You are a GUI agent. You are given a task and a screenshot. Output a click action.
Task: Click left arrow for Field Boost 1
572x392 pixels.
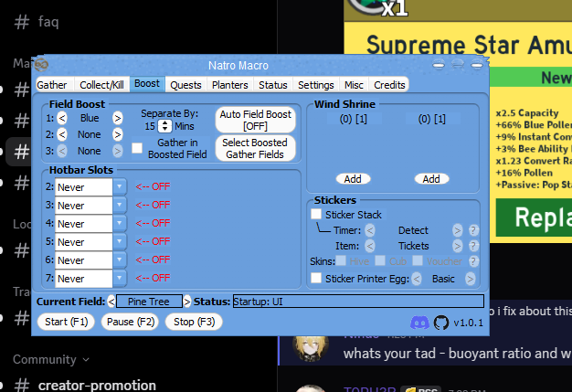[62, 118]
